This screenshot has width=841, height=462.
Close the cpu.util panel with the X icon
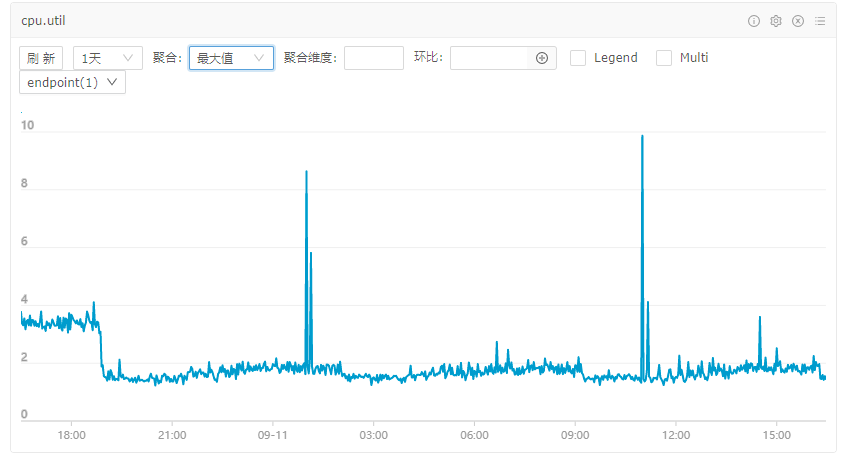pos(798,21)
